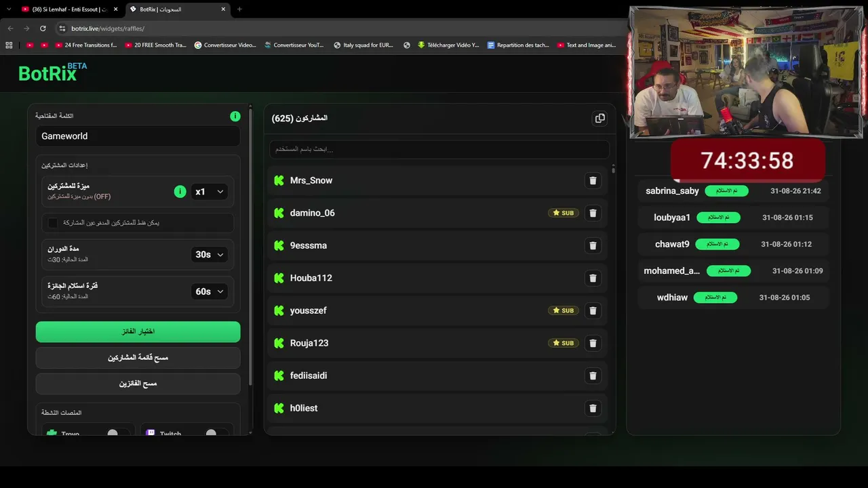Open the 'Convertisseur Video...' bookmark
Screen dimensions: 868x488
tap(225, 45)
